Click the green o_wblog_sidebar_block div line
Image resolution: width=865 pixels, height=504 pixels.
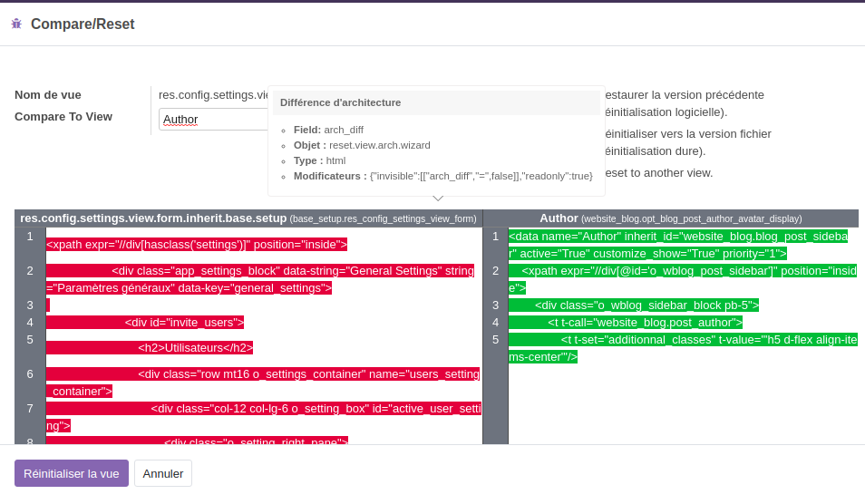646,305
